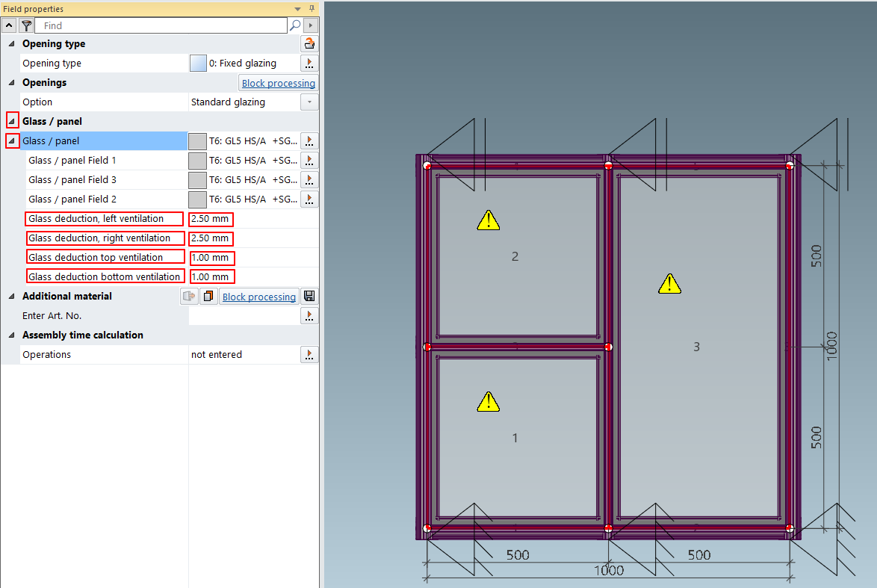
Task: Click Block processing link in Openings
Action: pyautogui.click(x=278, y=83)
